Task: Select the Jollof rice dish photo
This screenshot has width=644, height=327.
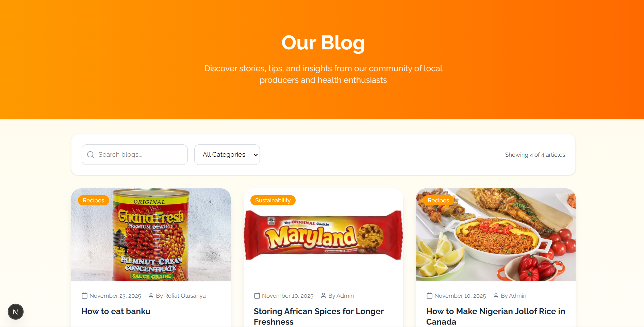Action: pyautogui.click(x=496, y=235)
